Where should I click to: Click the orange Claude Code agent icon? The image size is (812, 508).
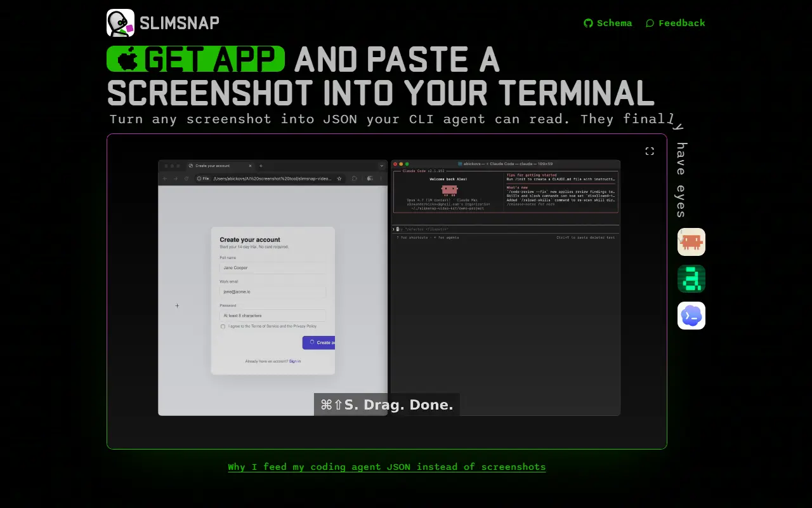(x=691, y=242)
